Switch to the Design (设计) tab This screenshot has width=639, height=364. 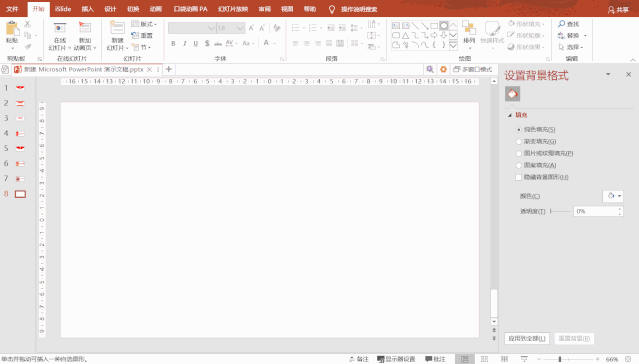(110, 9)
